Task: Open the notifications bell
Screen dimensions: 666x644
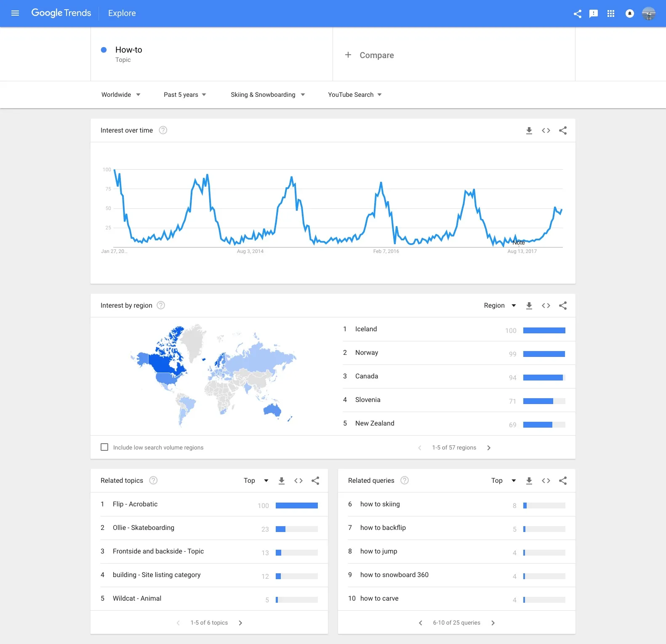Action: (630, 13)
